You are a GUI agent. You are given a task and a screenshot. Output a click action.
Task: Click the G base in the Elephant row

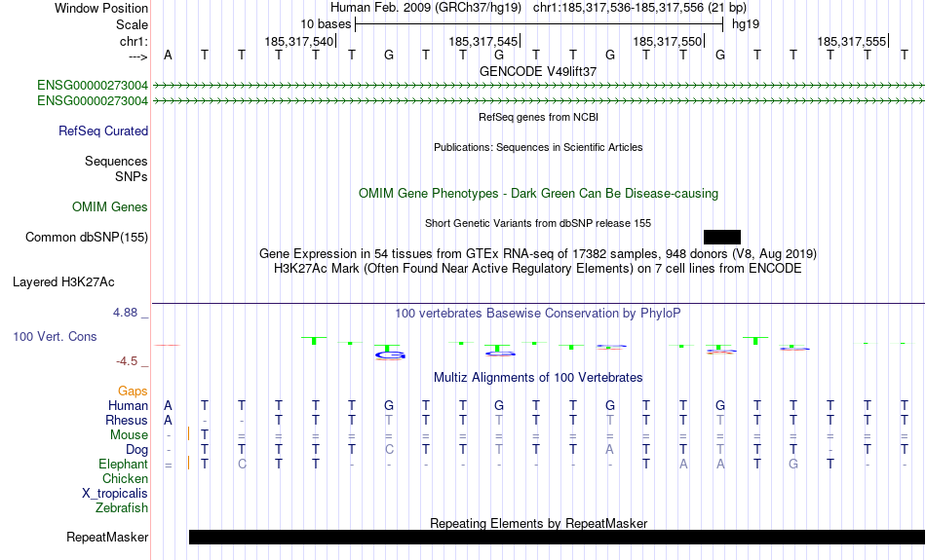click(x=793, y=465)
